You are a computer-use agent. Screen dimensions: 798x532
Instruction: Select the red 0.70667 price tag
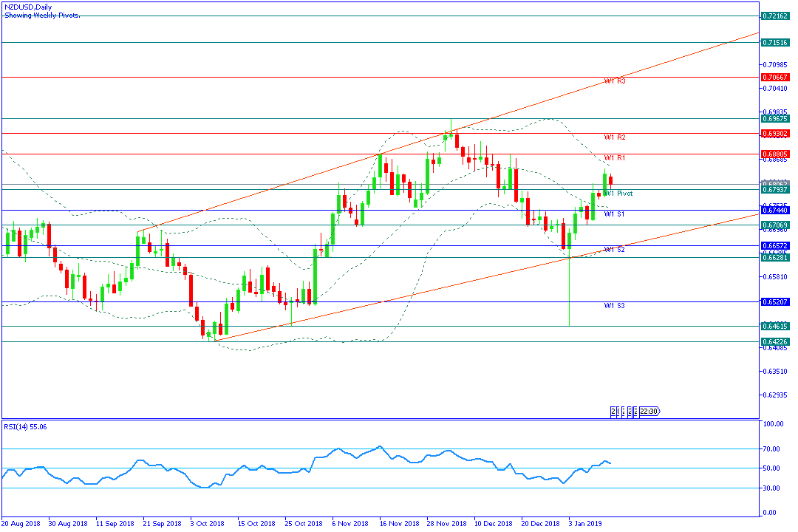(776, 77)
